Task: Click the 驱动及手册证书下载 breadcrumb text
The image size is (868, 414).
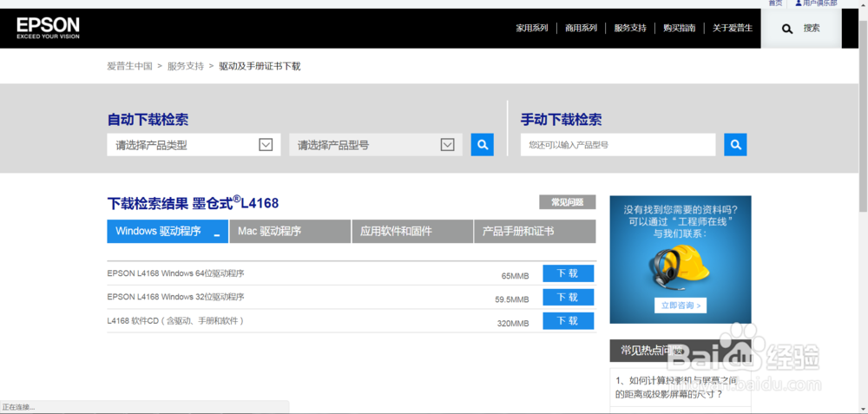Action: point(260,67)
